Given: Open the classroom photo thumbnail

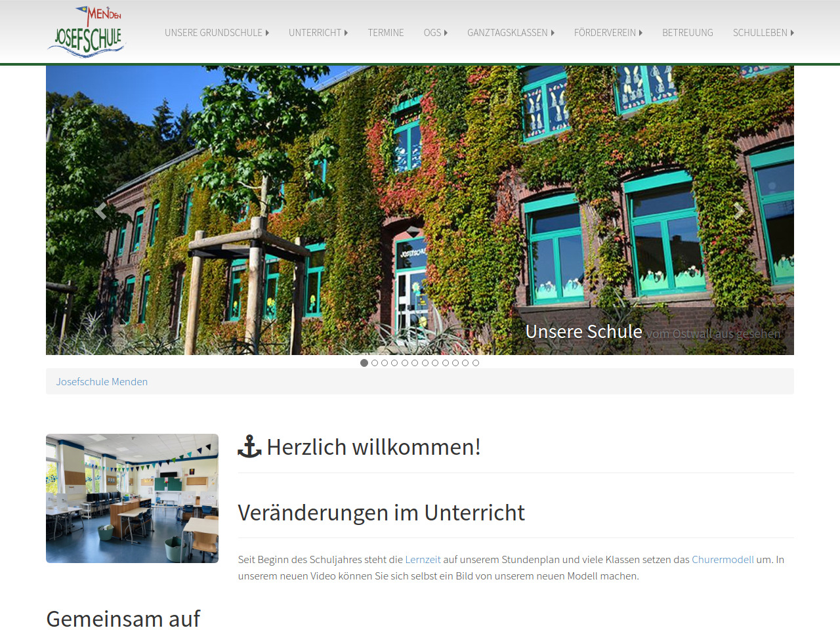Looking at the screenshot, I should [x=132, y=498].
